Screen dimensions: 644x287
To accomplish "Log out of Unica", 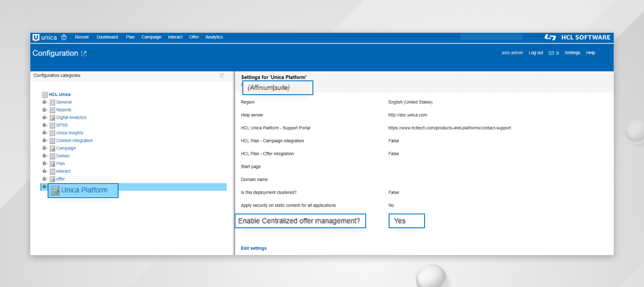I will pos(535,53).
